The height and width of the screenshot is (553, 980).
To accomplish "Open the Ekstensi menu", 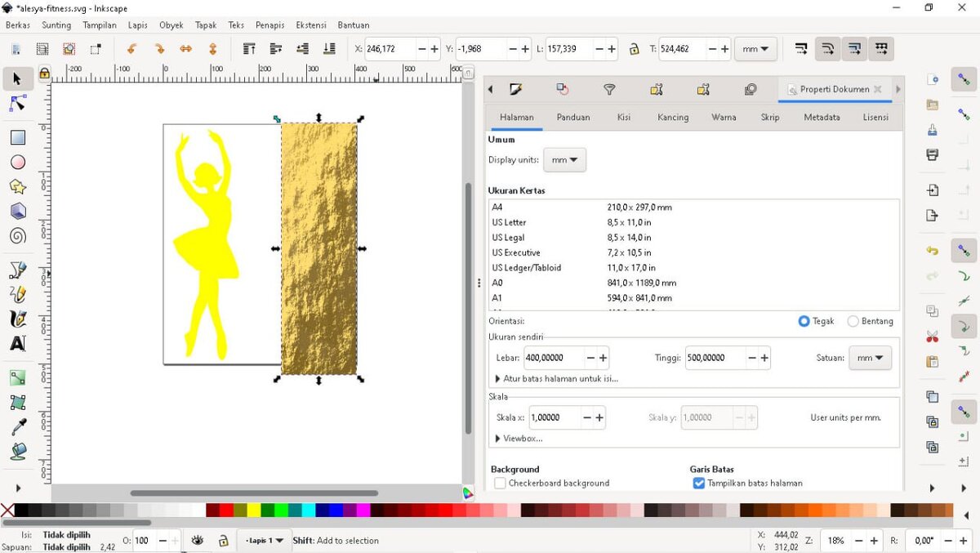I will (x=310, y=25).
